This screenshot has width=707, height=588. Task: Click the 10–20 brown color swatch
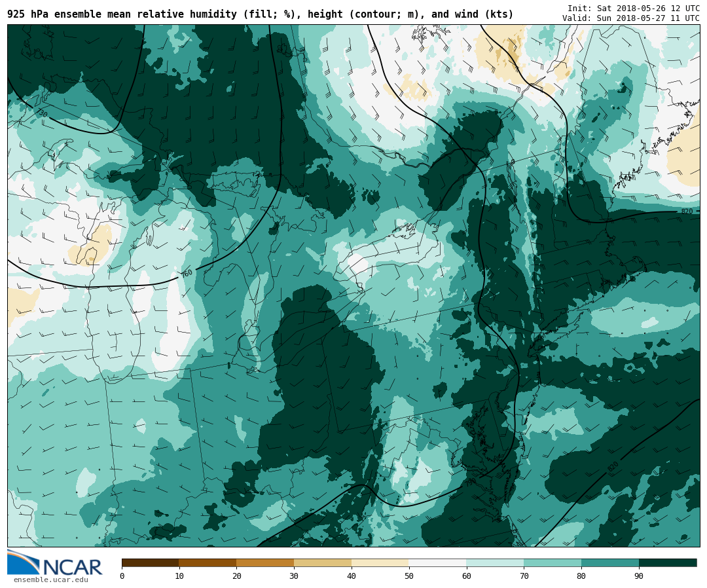click(208, 562)
